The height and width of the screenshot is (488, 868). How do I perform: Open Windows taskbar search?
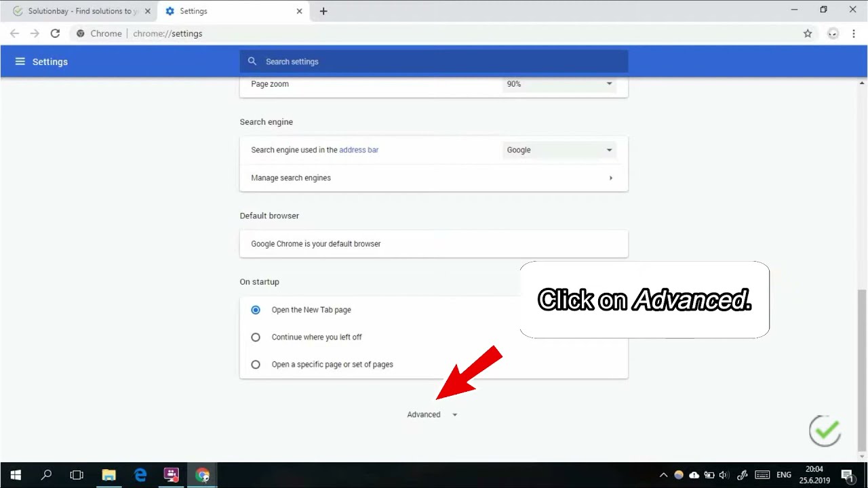(x=46, y=475)
